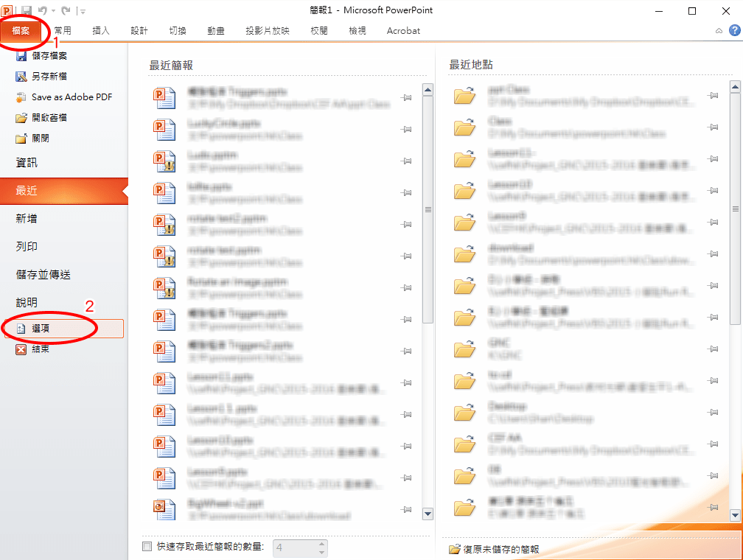Click the 最近地點 list scrollbar thumb
This screenshot has height=560, width=743.
(736, 209)
